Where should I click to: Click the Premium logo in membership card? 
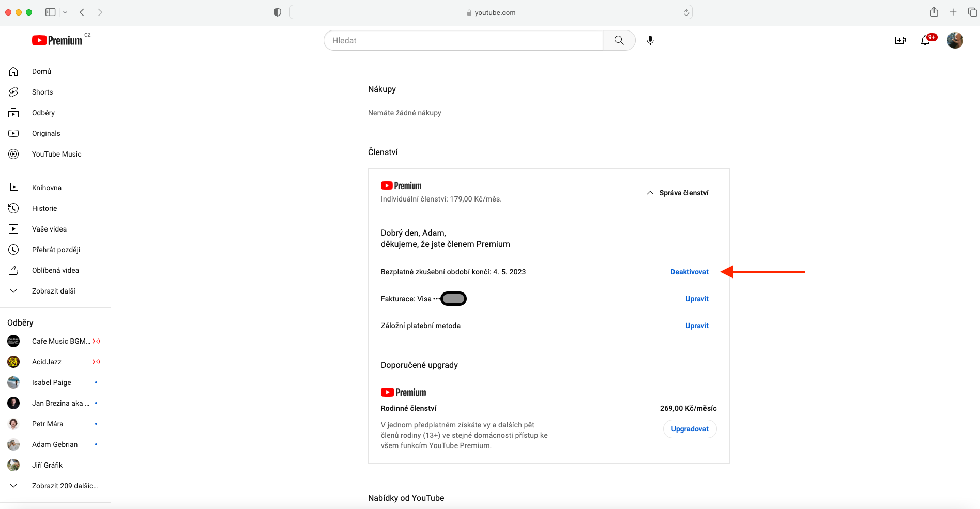click(x=401, y=186)
